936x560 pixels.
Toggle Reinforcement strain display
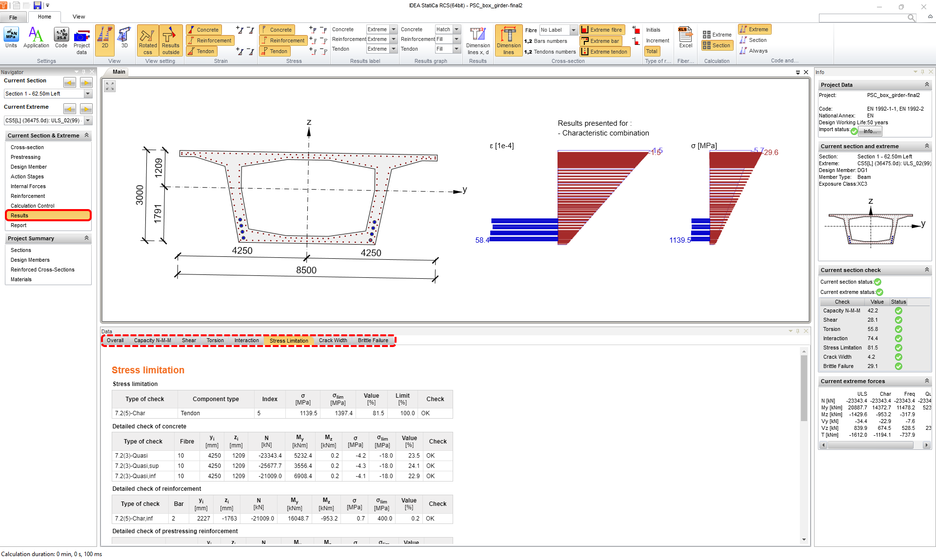[x=210, y=40]
